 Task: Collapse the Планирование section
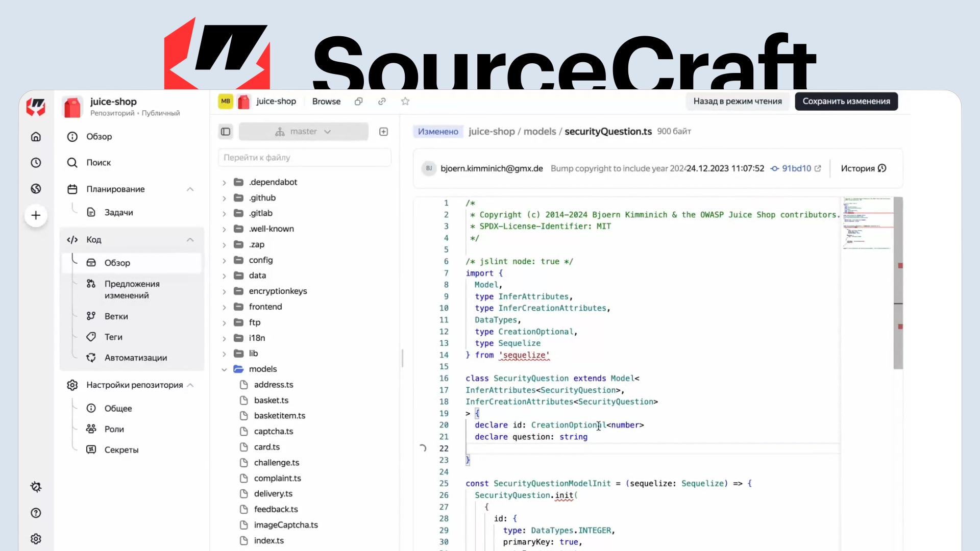pyautogui.click(x=190, y=189)
